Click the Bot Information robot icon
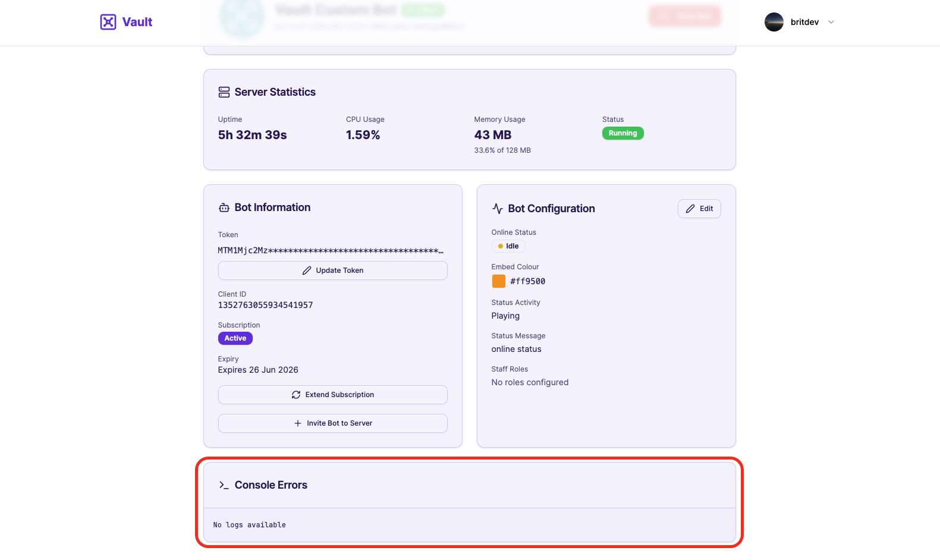940x560 pixels. 224,207
